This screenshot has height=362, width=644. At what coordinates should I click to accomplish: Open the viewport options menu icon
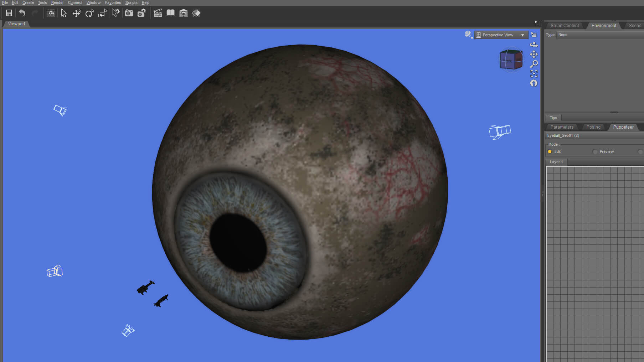(x=534, y=35)
